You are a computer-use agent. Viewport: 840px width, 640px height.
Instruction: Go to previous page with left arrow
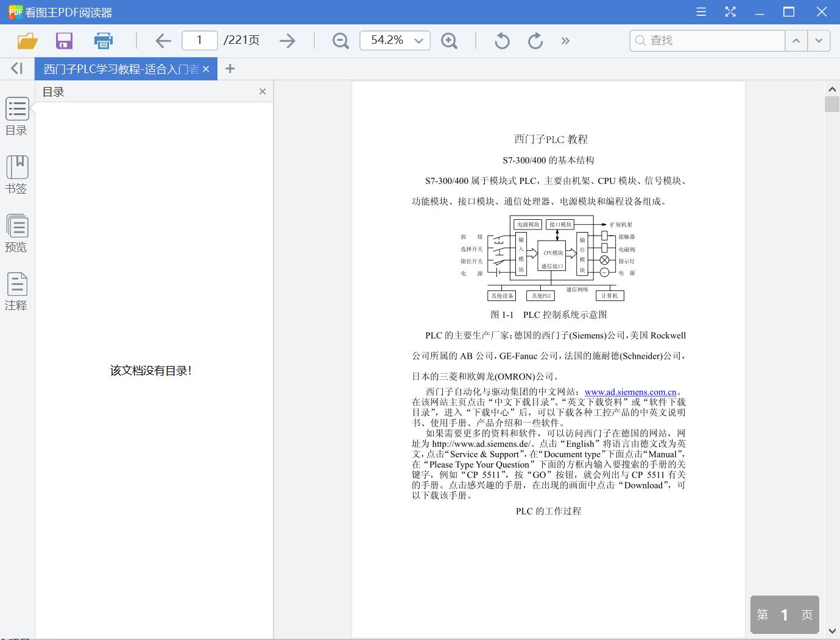pos(163,41)
